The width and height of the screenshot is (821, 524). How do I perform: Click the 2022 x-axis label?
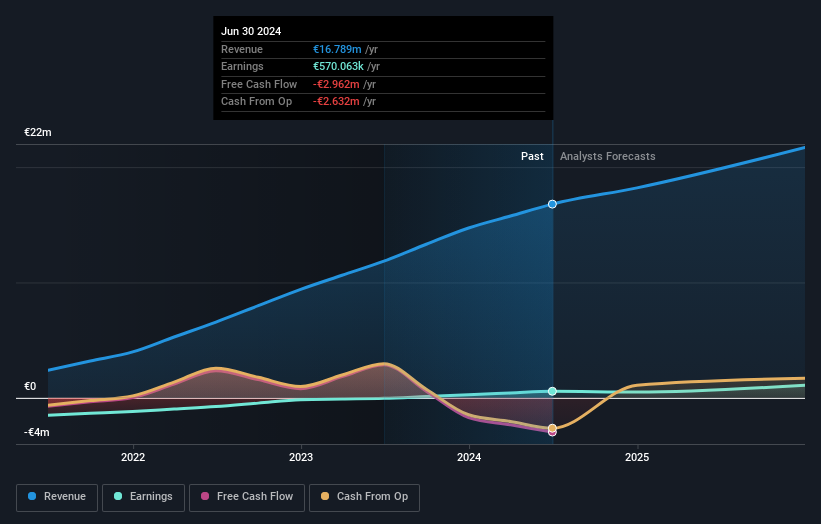pyautogui.click(x=133, y=457)
